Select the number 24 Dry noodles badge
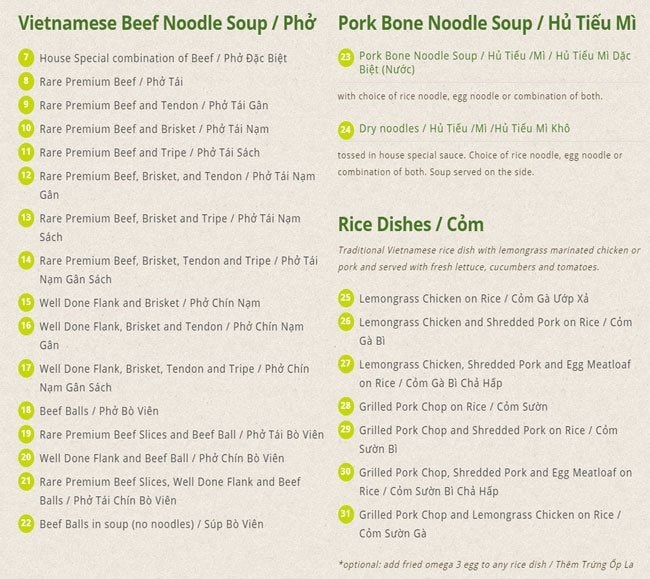Screen dimensions: 650x579 (x=346, y=129)
